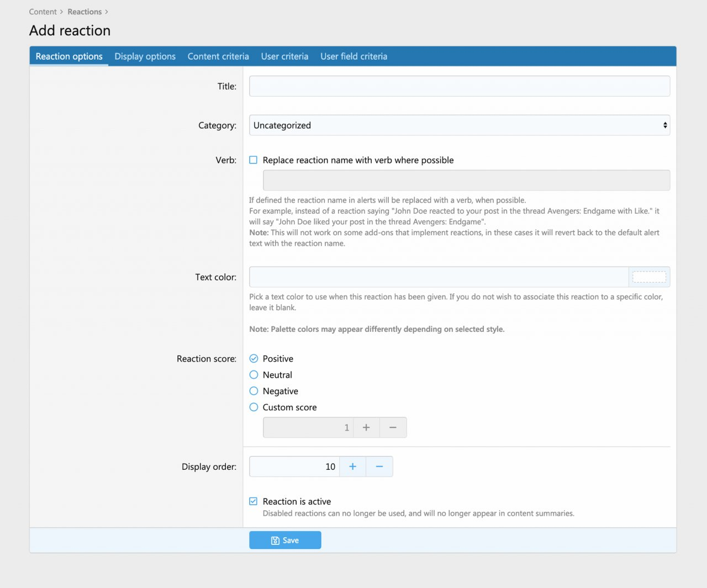Open the Category dropdown
Screen dimensions: 707x588
459,125
